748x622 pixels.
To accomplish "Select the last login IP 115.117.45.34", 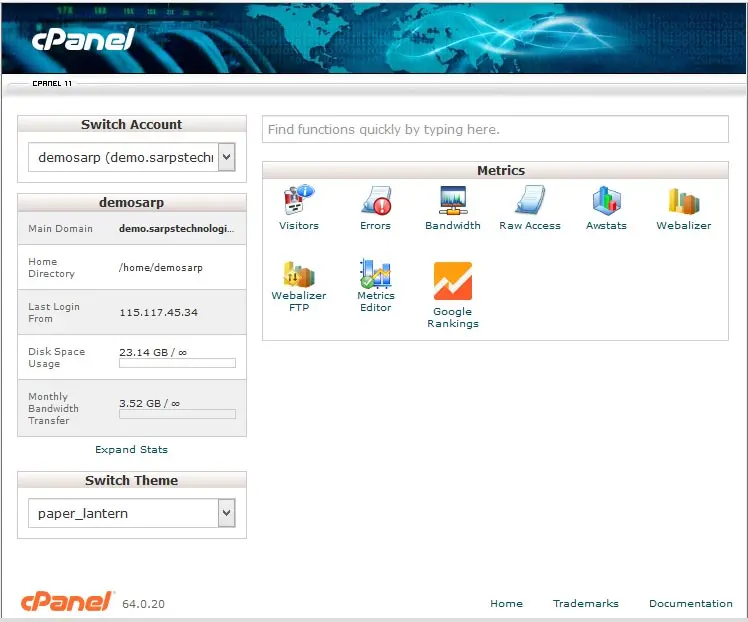I will tap(158, 312).
